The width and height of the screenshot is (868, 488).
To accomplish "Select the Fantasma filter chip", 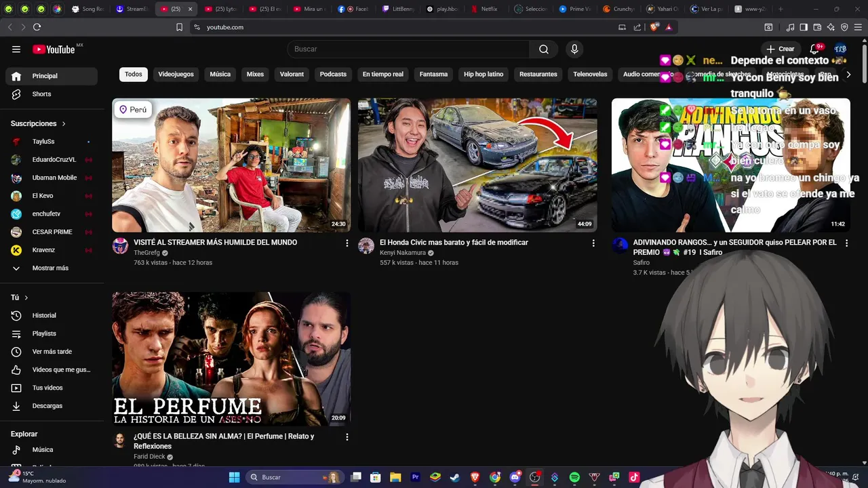I will (433, 74).
